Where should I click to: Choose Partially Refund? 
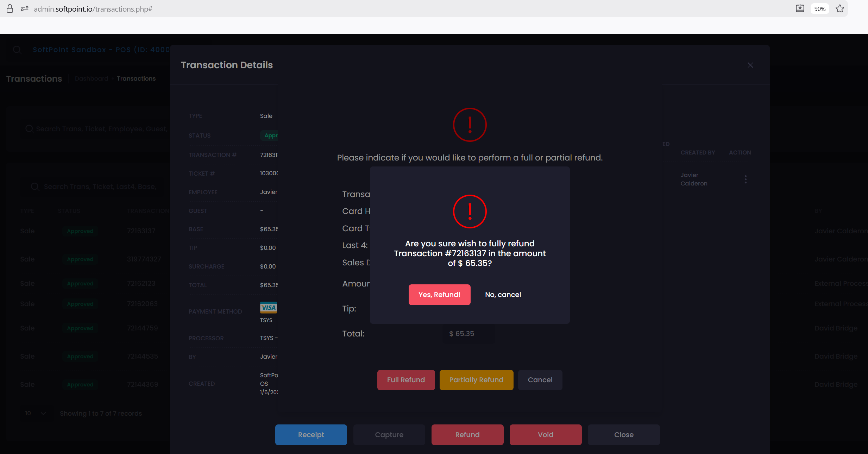pos(476,380)
